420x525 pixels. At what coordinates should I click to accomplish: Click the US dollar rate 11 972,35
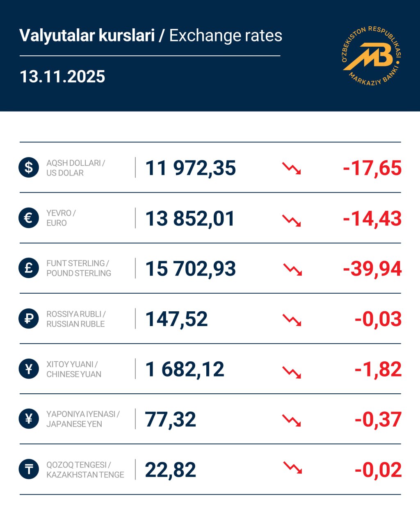pyautogui.click(x=191, y=168)
